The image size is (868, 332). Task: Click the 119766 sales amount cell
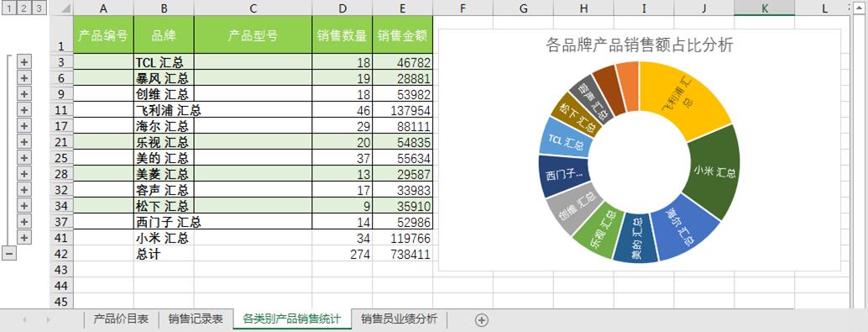click(x=402, y=238)
